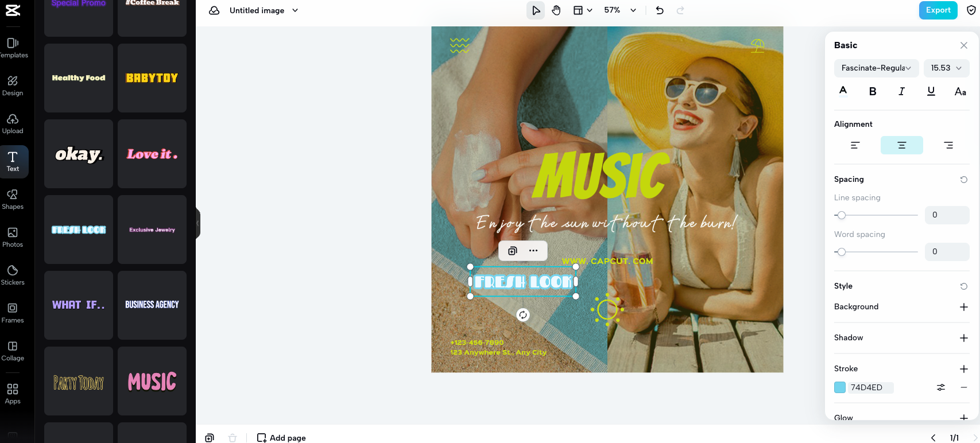980x443 pixels.
Task: Add another Stroke to the text
Action: point(964,369)
